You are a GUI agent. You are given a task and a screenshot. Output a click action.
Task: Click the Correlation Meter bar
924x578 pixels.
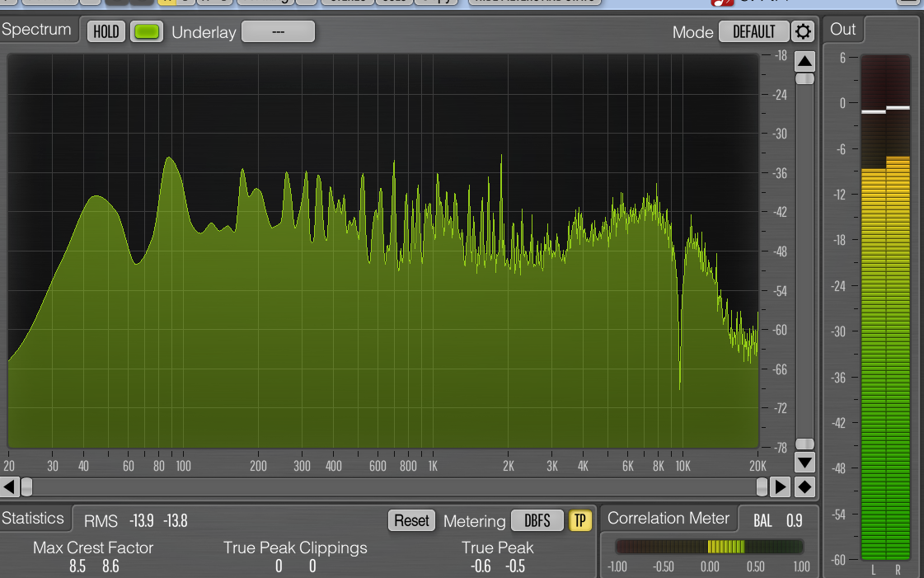pyautogui.click(x=710, y=547)
